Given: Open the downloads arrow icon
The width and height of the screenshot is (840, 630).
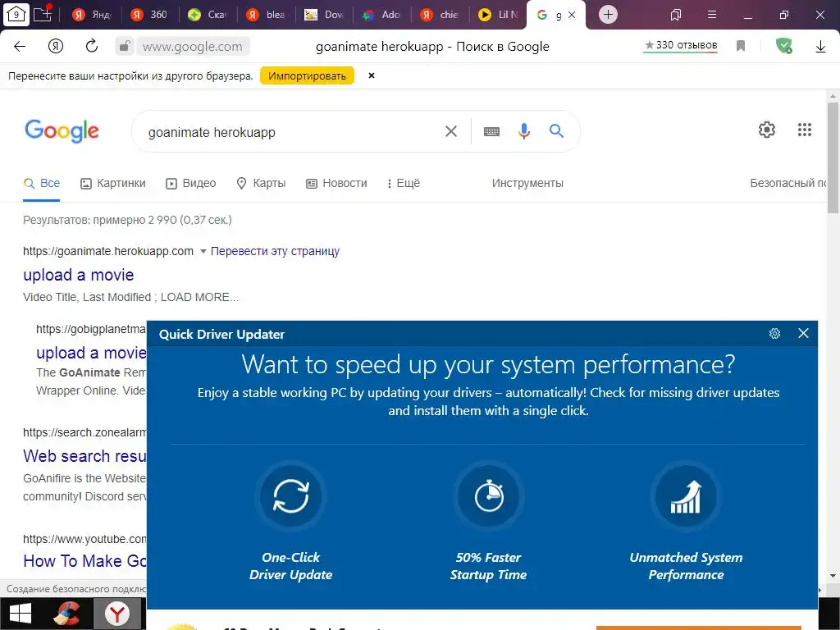Looking at the screenshot, I should [x=820, y=47].
